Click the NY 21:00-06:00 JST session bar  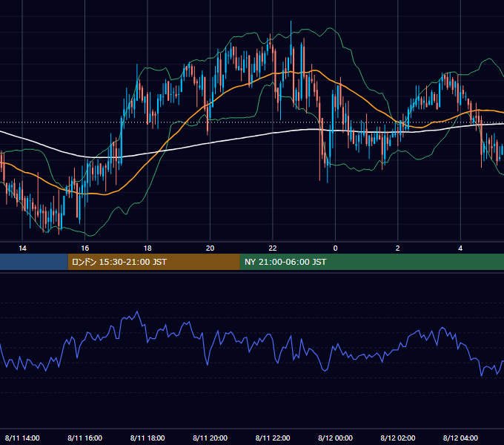(372, 262)
